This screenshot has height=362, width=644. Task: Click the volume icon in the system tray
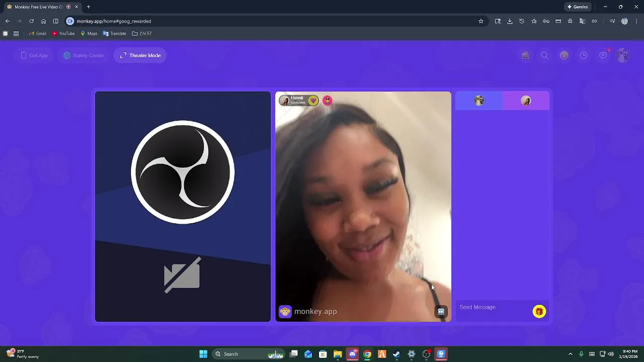tap(611, 354)
